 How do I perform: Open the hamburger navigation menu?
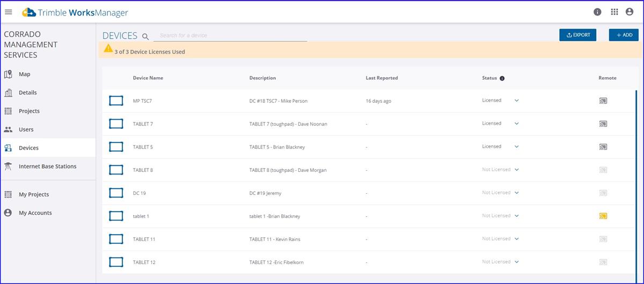[x=9, y=12]
